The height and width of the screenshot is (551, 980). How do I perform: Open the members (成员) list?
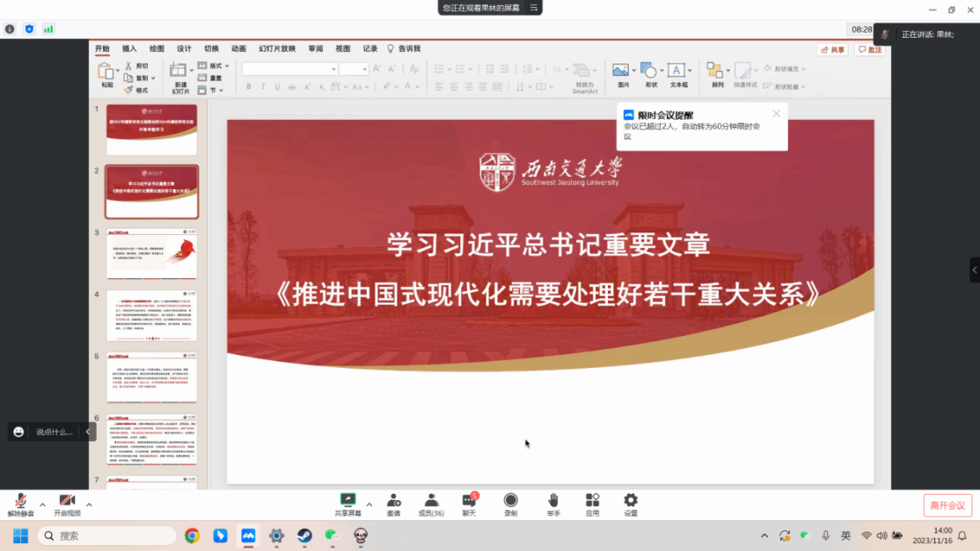pos(431,501)
